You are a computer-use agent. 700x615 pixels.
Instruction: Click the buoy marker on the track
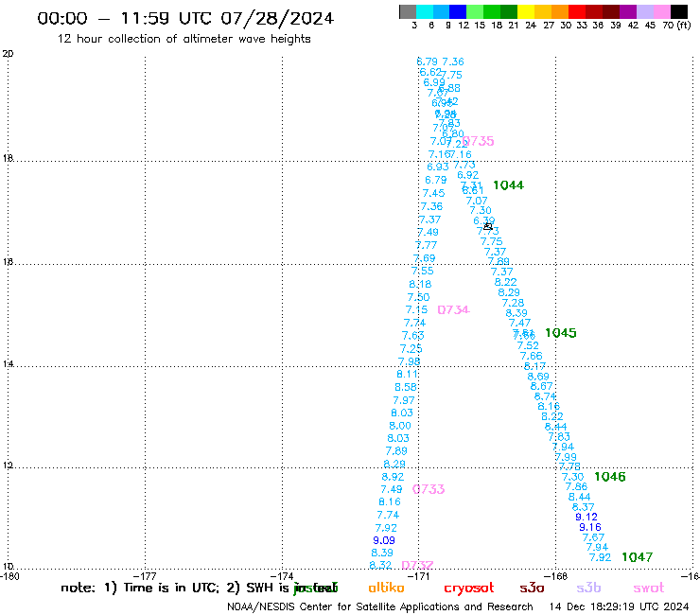(x=487, y=226)
